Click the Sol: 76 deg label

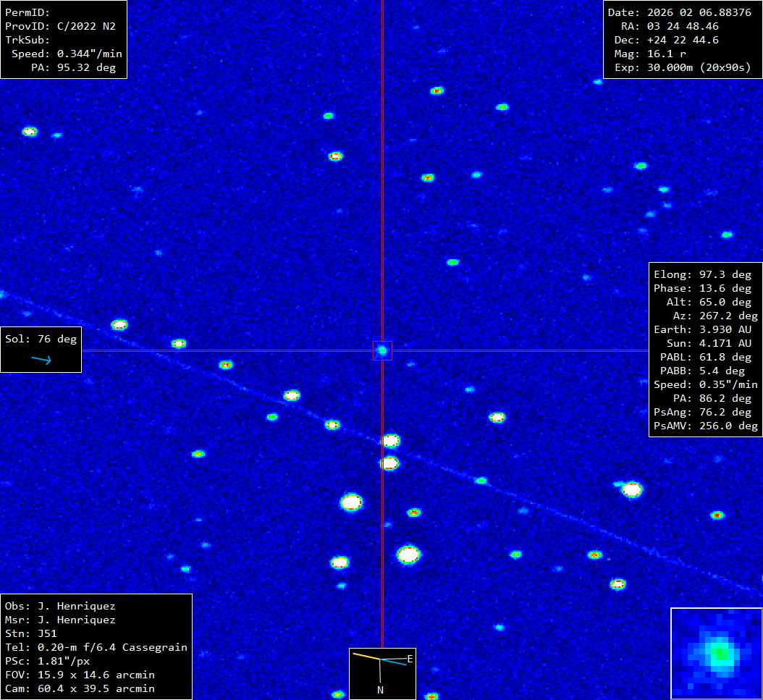pos(41,339)
